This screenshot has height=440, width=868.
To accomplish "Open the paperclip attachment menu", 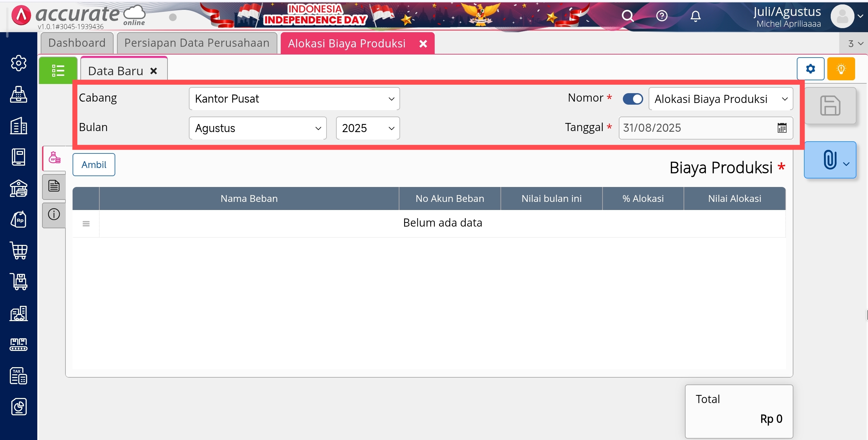I will (x=830, y=160).
